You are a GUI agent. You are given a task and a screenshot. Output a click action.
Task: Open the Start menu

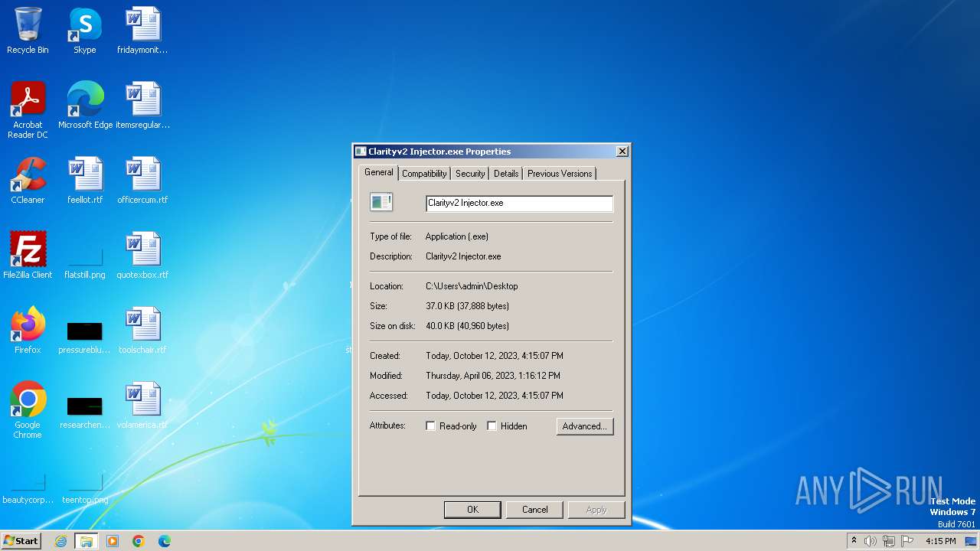click(x=21, y=541)
